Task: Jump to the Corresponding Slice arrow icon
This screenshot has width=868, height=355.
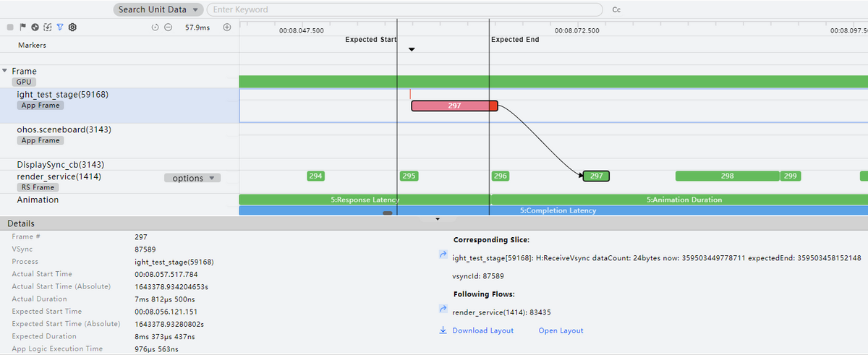Action: tap(443, 255)
